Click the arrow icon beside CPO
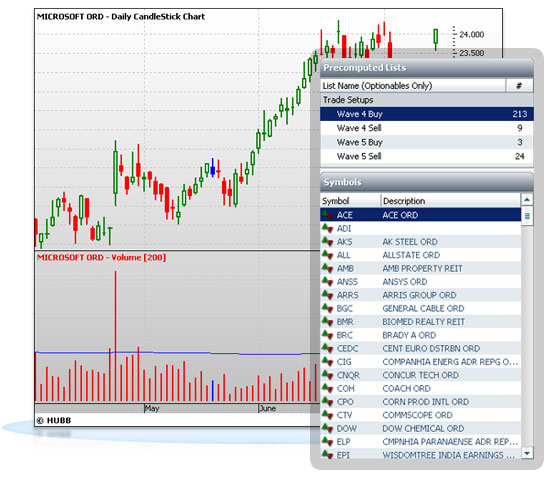Screen dimensions: 550x485 click(327, 401)
